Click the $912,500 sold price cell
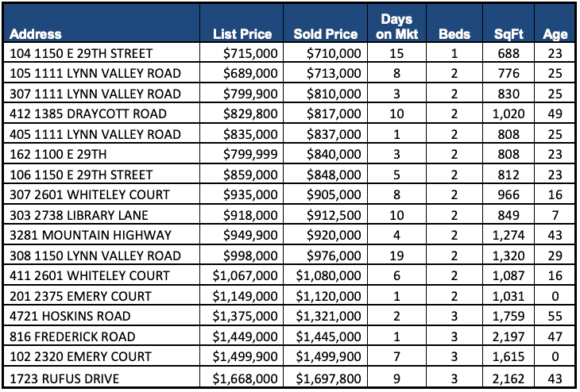The width and height of the screenshot is (580, 392). point(332,215)
